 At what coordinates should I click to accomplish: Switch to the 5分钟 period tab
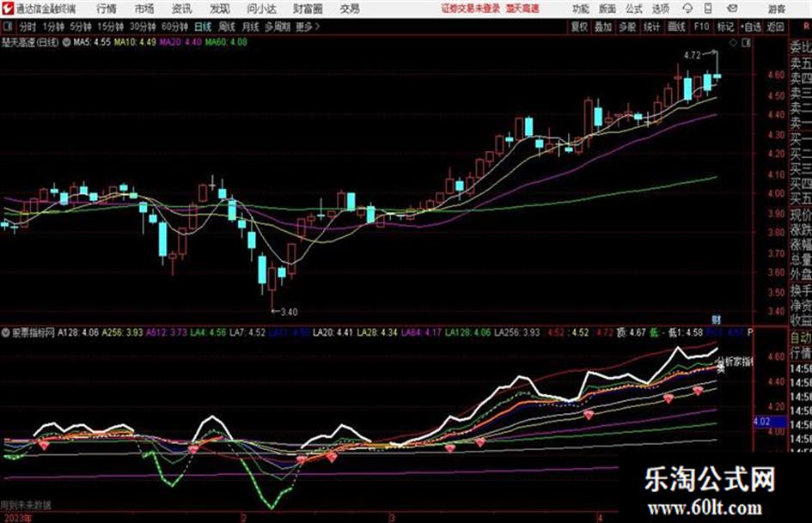pos(81,27)
